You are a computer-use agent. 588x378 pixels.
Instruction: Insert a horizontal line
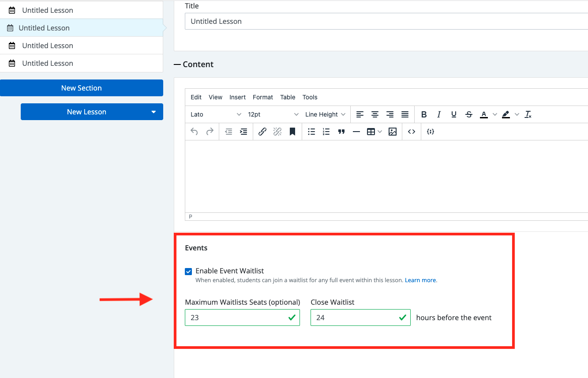point(356,132)
